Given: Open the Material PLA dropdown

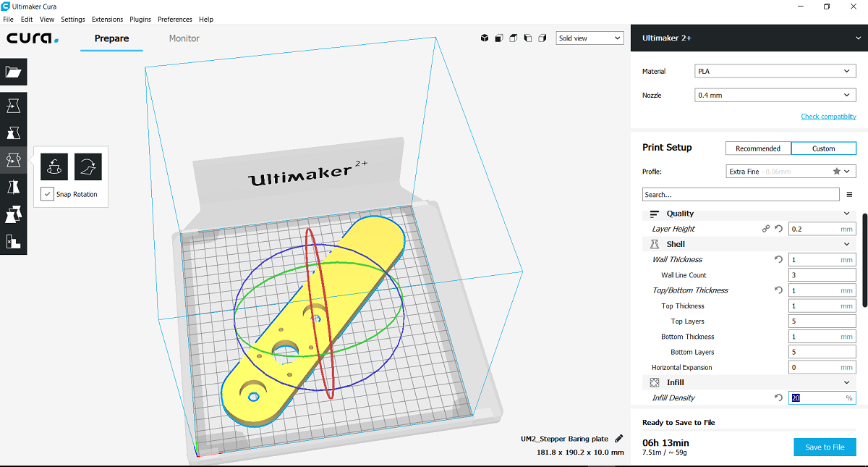Looking at the screenshot, I should click(x=775, y=71).
